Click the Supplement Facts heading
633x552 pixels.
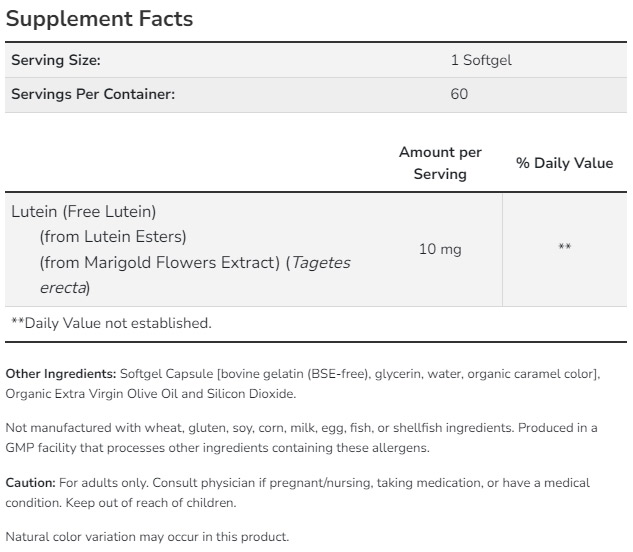pos(100,18)
